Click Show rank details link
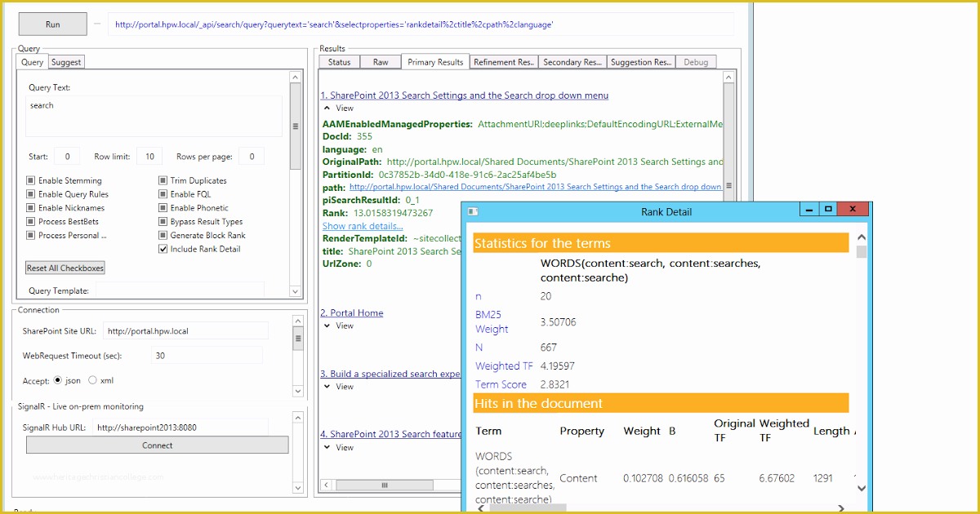The width and height of the screenshot is (980, 514). (363, 226)
